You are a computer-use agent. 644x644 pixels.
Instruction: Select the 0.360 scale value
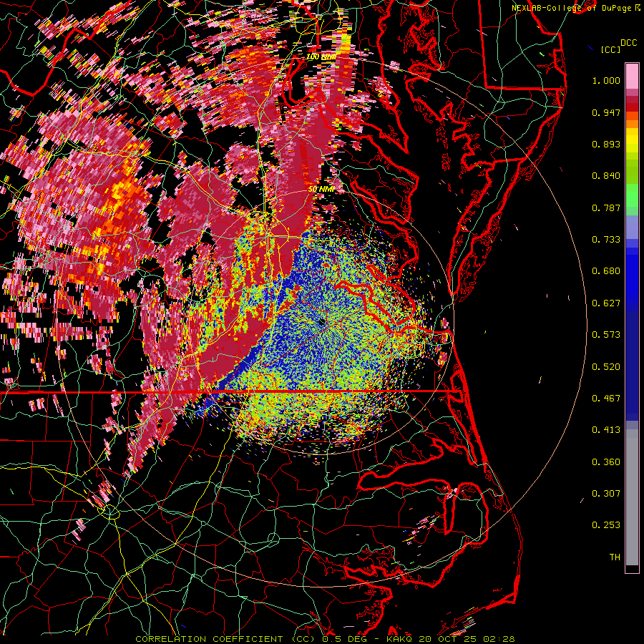pyautogui.click(x=606, y=462)
